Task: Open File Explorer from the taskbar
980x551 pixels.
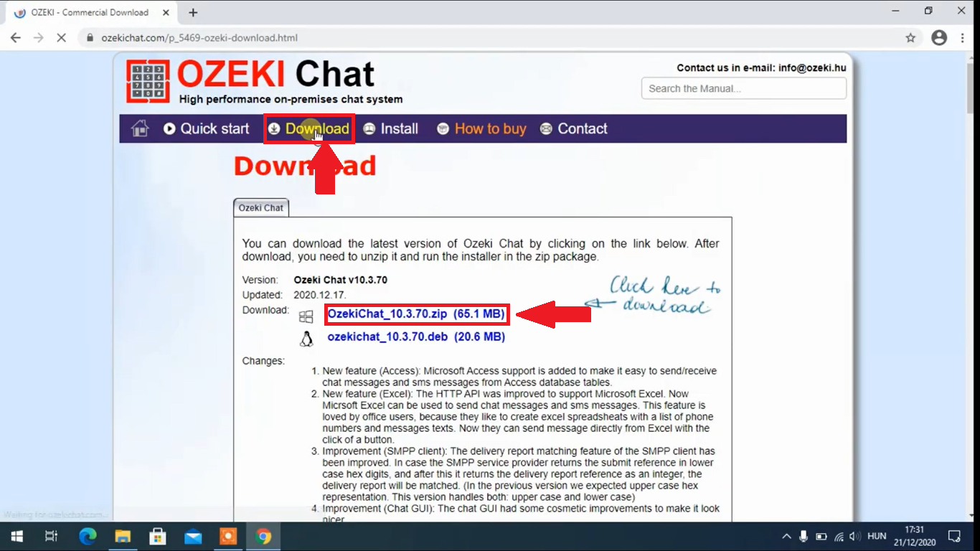Action: (x=123, y=536)
